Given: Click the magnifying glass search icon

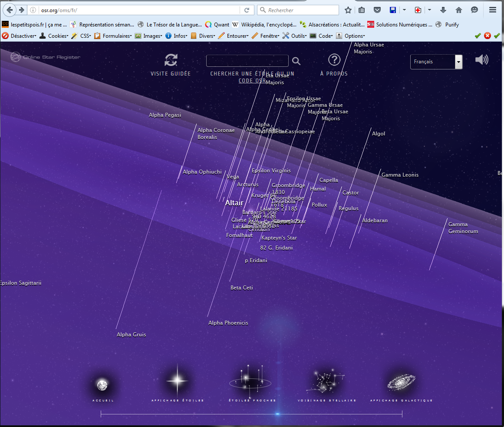Looking at the screenshot, I should click(296, 61).
